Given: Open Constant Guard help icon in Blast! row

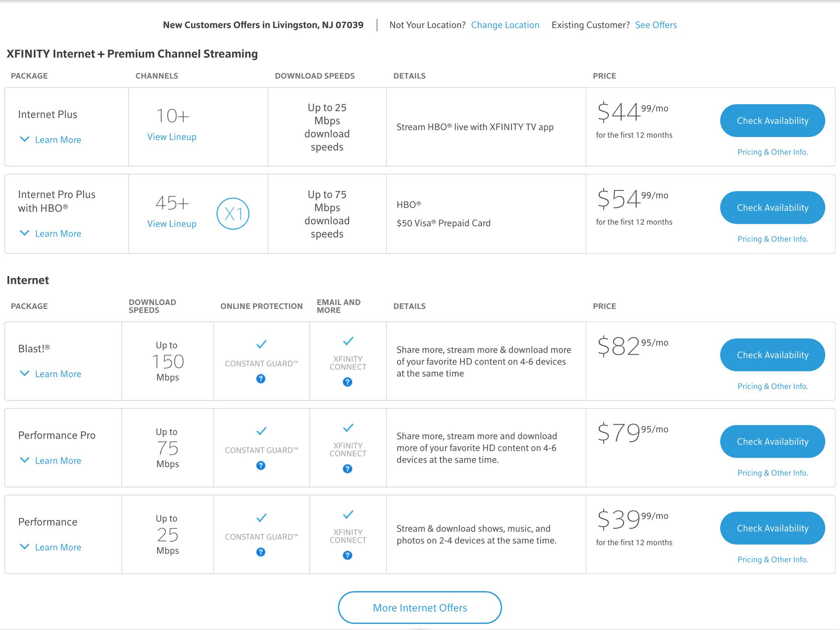Looking at the screenshot, I should point(261,379).
